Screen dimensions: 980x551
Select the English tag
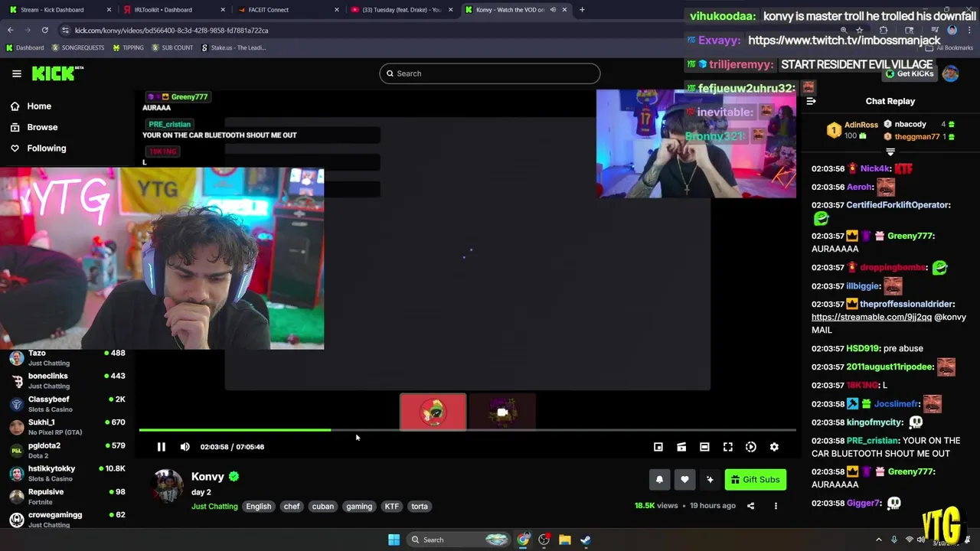pyautogui.click(x=259, y=507)
